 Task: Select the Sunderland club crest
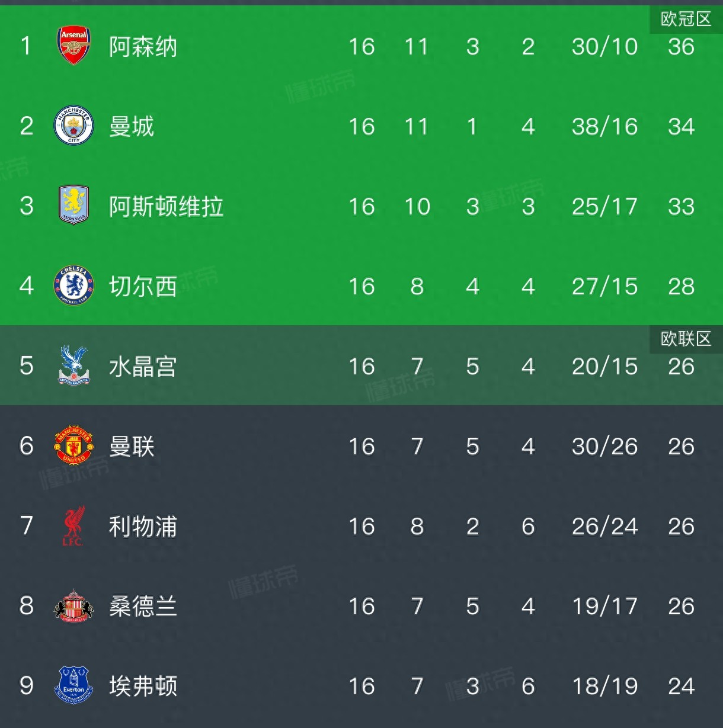(x=73, y=605)
